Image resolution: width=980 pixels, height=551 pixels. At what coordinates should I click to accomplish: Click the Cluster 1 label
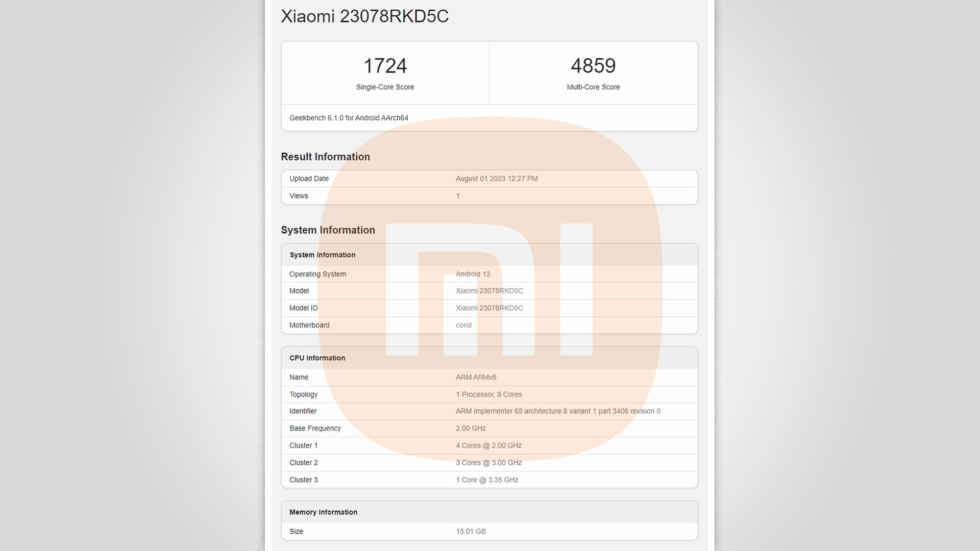coord(303,446)
